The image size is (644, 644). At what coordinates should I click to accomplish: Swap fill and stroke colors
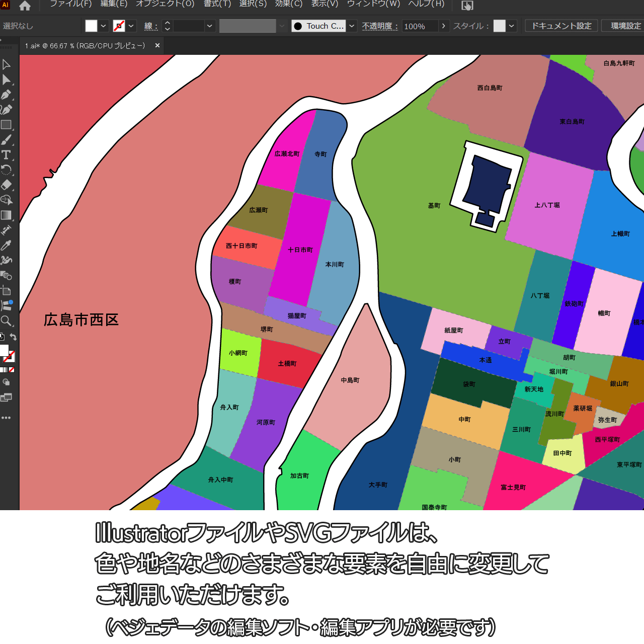click(14, 337)
